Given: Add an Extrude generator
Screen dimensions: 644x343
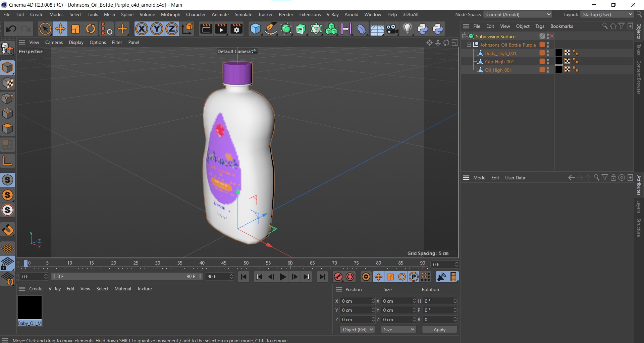Looking at the screenshot, I should tap(301, 29).
